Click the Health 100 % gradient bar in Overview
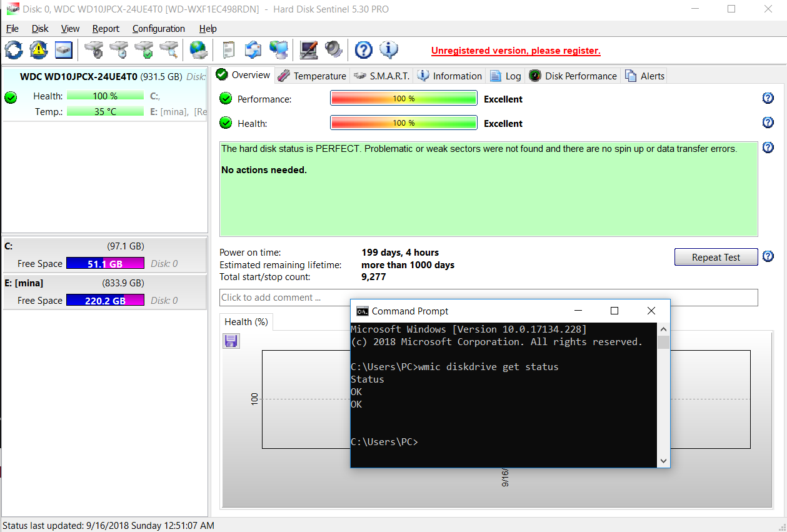The height and width of the screenshot is (532, 787). click(404, 123)
